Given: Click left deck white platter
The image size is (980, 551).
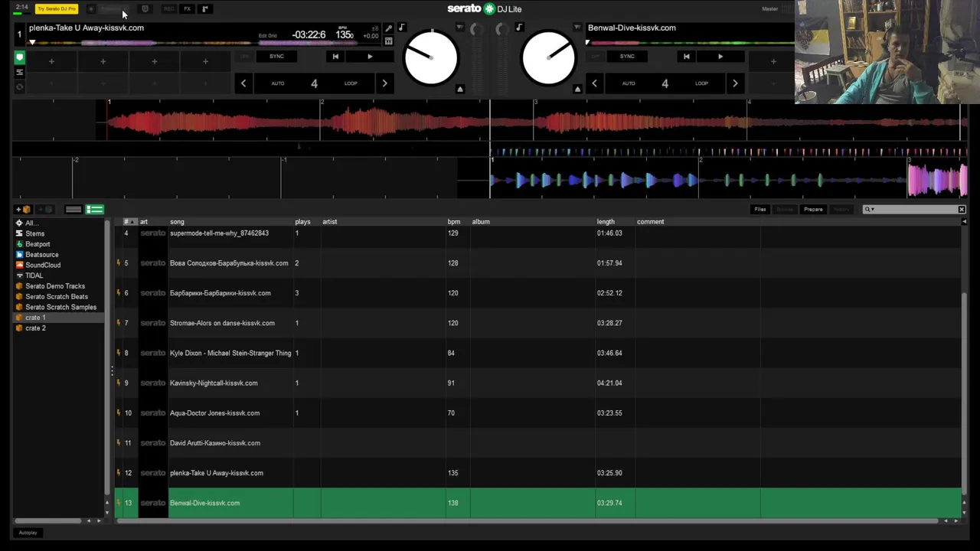Looking at the screenshot, I should point(431,57).
